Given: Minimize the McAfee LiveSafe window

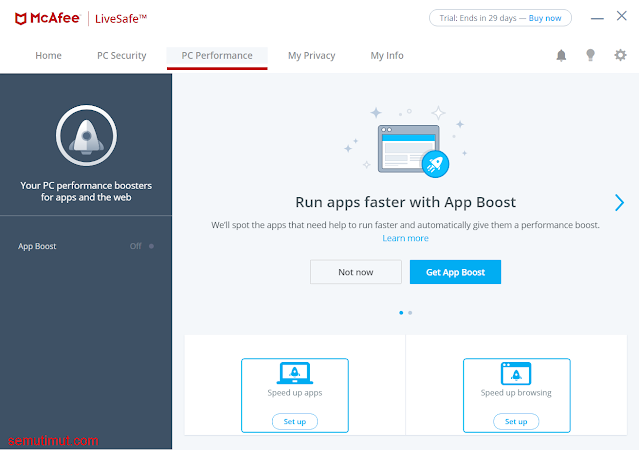Looking at the screenshot, I should (x=597, y=18).
